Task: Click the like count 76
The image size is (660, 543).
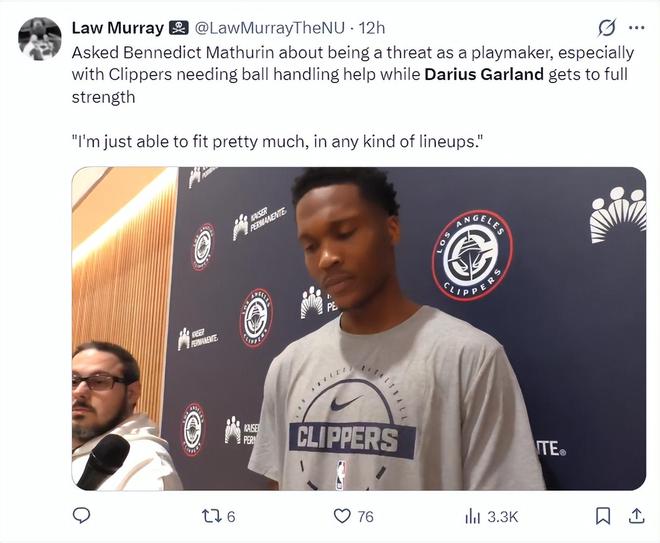Action: [x=365, y=516]
